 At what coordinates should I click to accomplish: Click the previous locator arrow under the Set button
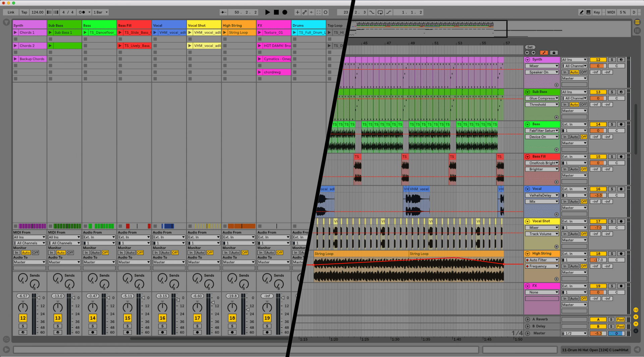click(x=527, y=53)
